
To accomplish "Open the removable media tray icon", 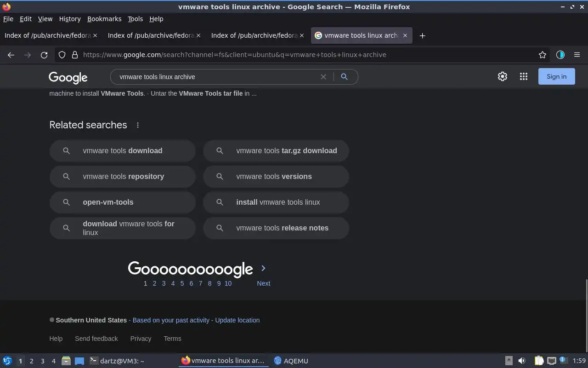I will tap(509, 361).
